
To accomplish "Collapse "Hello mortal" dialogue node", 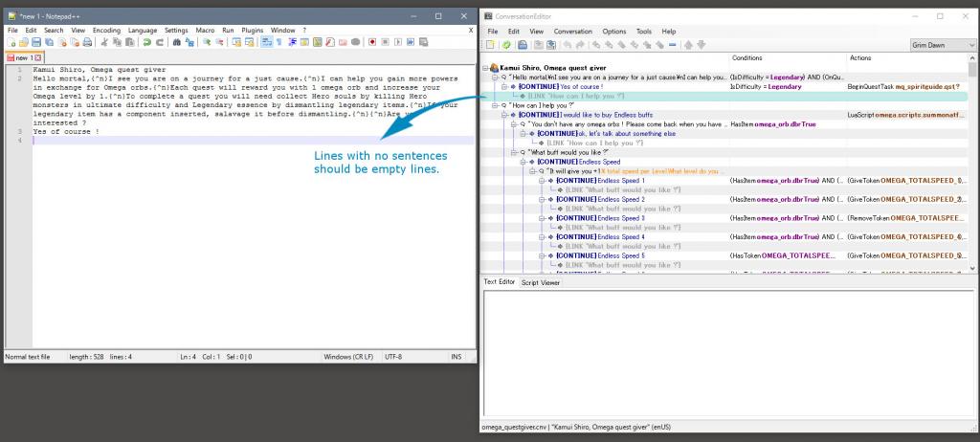I will [495, 77].
